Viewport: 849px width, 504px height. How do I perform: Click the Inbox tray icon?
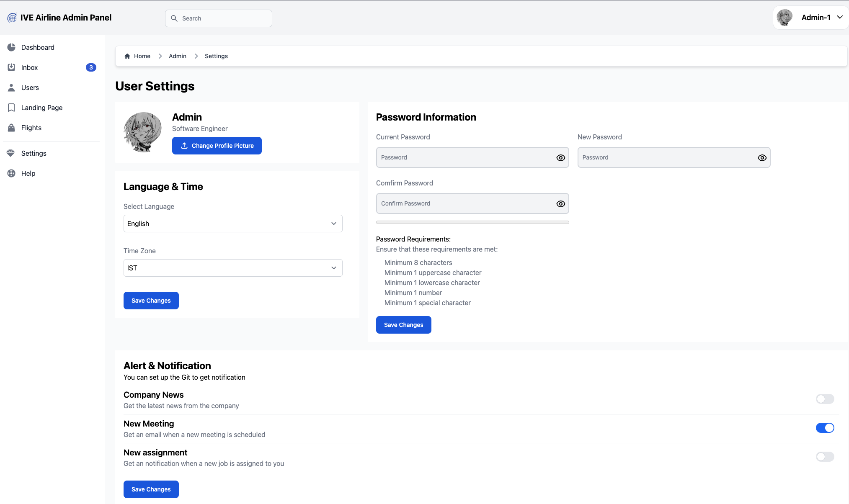click(11, 67)
